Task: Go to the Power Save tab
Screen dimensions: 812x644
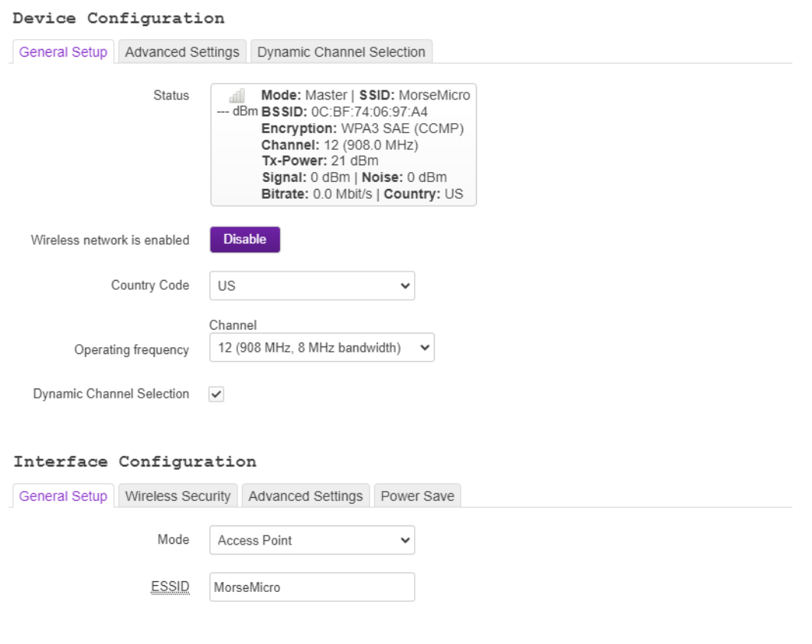Action: [417, 496]
